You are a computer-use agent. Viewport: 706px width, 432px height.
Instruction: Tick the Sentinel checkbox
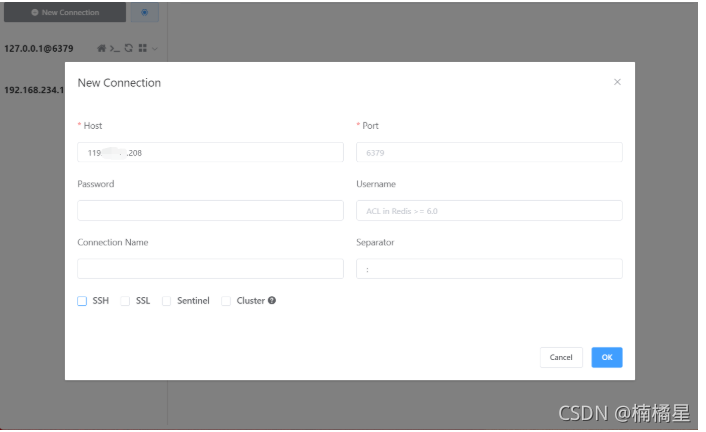click(x=167, y=301)
